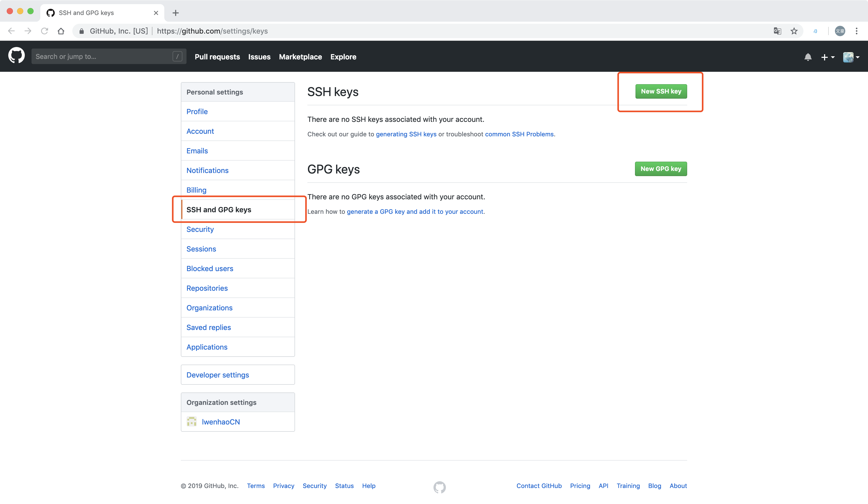Close the SSH and GPG keys tab

[x=156, y=13]
